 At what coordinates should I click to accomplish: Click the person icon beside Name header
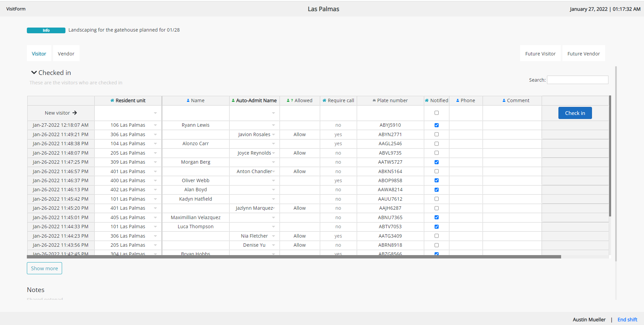point(188,100)
